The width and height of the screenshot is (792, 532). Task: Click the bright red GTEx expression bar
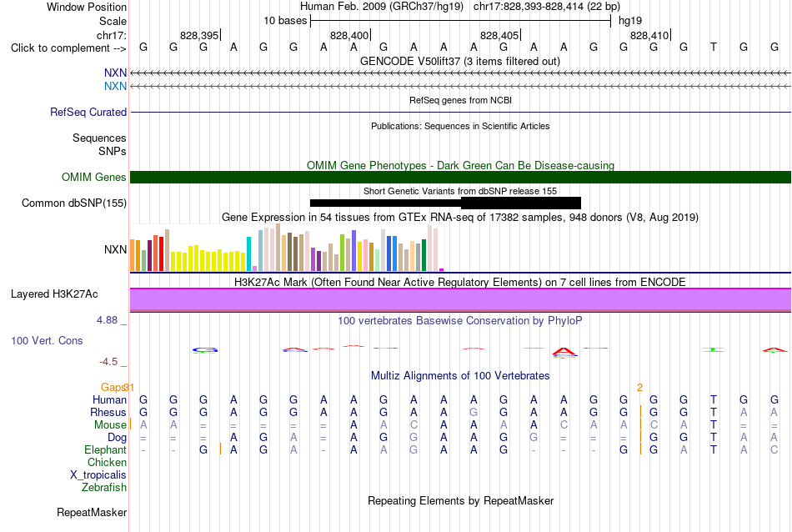[161, 254]
